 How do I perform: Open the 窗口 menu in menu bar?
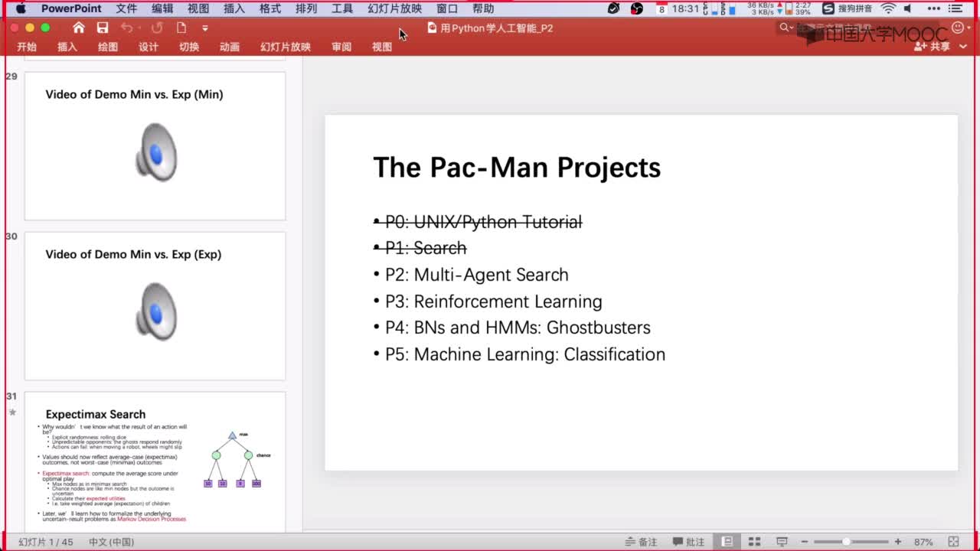pos(447,8)
